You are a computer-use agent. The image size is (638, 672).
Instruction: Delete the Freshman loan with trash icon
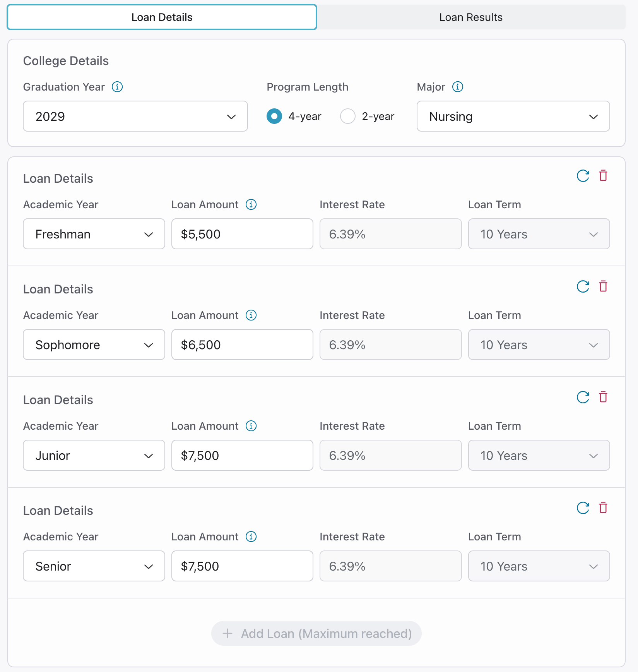coord(603,176)
